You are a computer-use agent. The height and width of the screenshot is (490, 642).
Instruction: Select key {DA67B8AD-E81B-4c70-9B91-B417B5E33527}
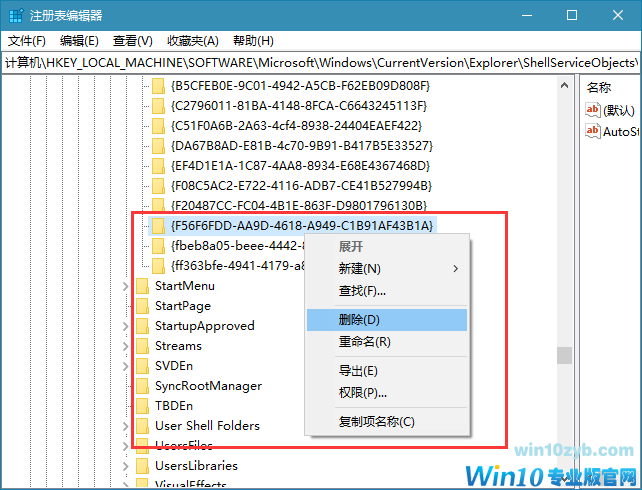click(302, 146)
